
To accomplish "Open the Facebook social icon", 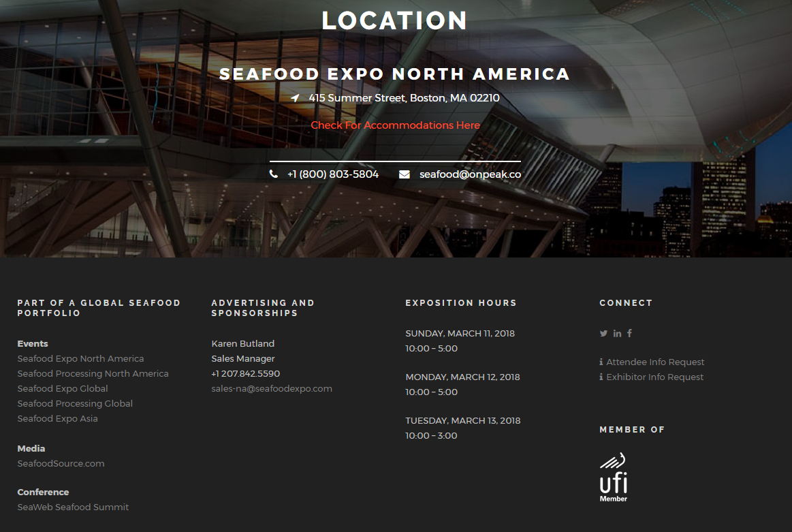I will 629,333.
